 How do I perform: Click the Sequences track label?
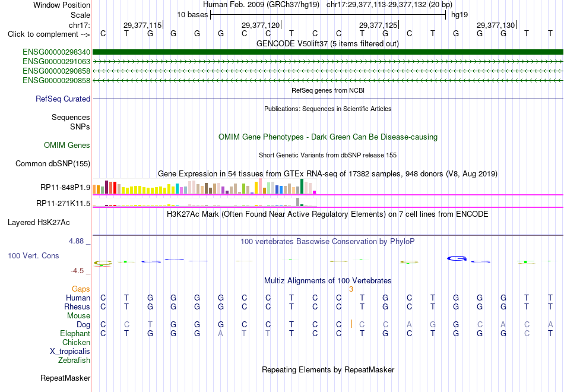71,118
